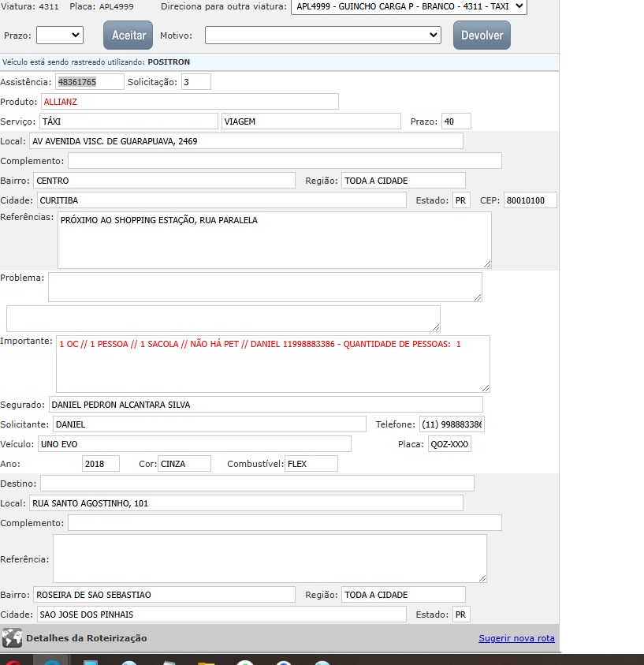Click the Assistência field with 48361765

click(89, 82)
